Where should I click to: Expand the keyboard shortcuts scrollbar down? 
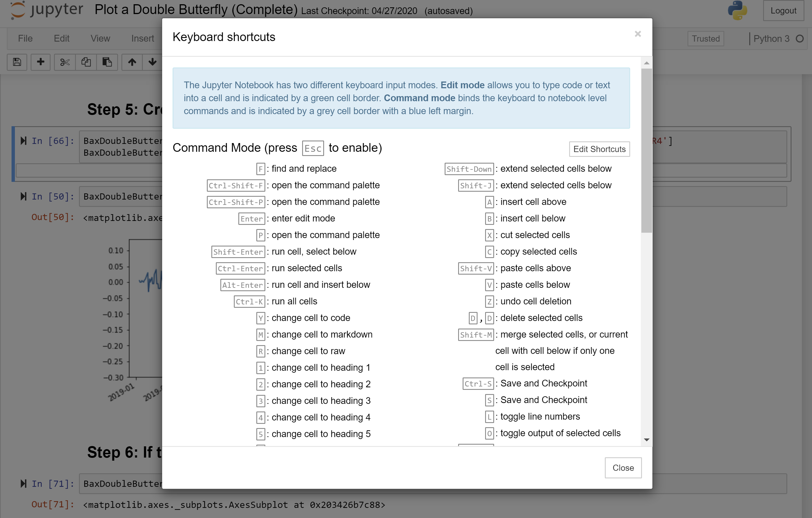click(x=646, y=439)
